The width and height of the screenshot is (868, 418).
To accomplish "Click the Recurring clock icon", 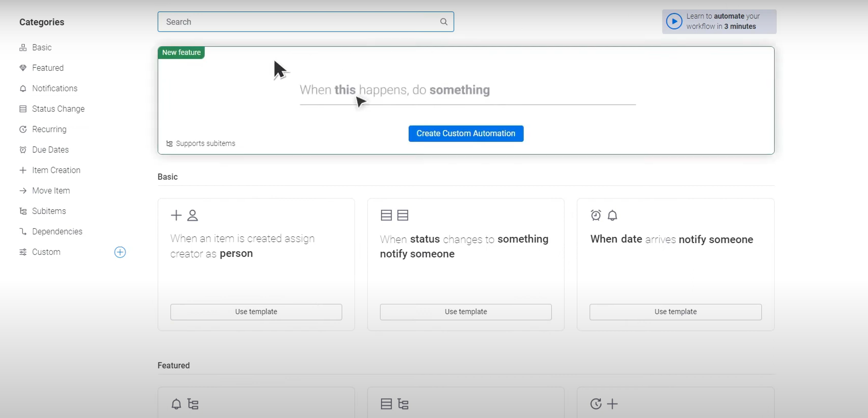I will coord(23,129).
